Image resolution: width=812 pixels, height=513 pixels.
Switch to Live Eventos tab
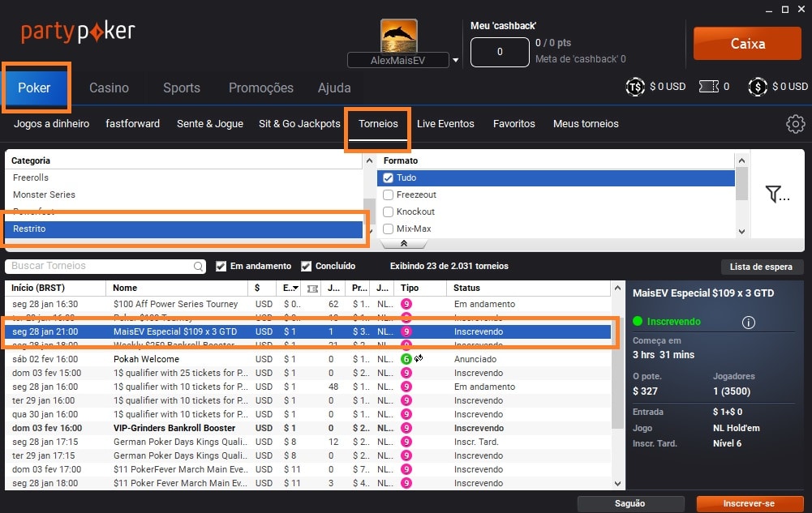pyautogui.click(x=445, y=124)
